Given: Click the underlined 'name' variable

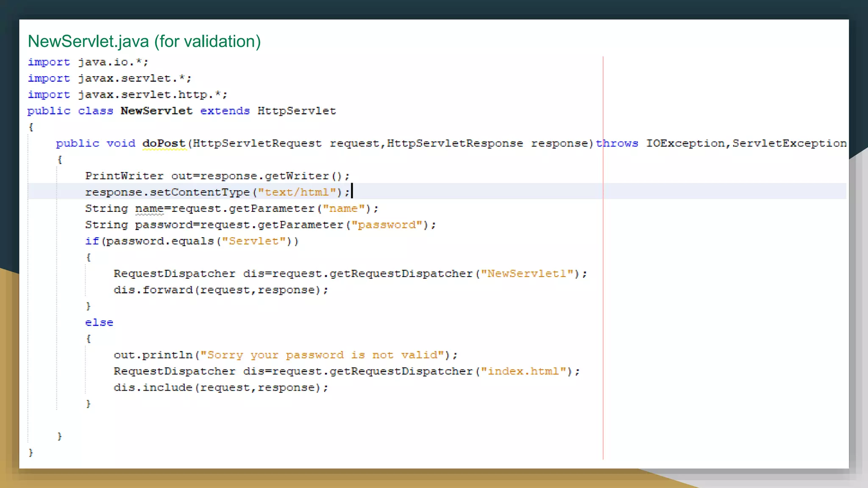Looking at the screenshot, I should point(149,209).
